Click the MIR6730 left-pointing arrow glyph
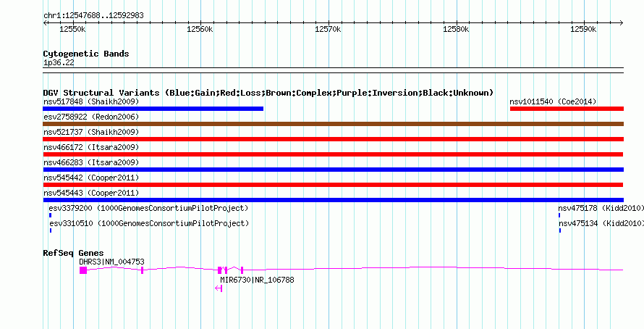The height and width of the screenshot is (329, 644). click(x=219, y=288)
